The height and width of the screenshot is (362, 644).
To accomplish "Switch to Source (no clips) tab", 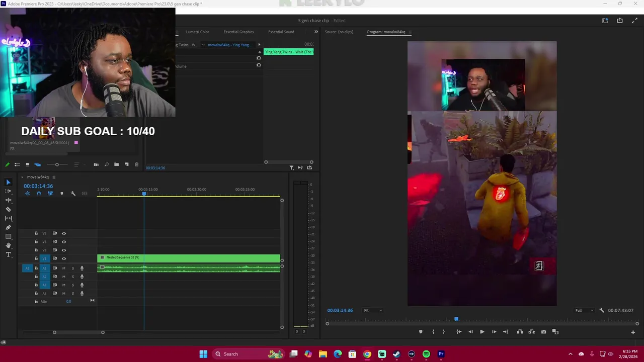I will pos(339,32).
